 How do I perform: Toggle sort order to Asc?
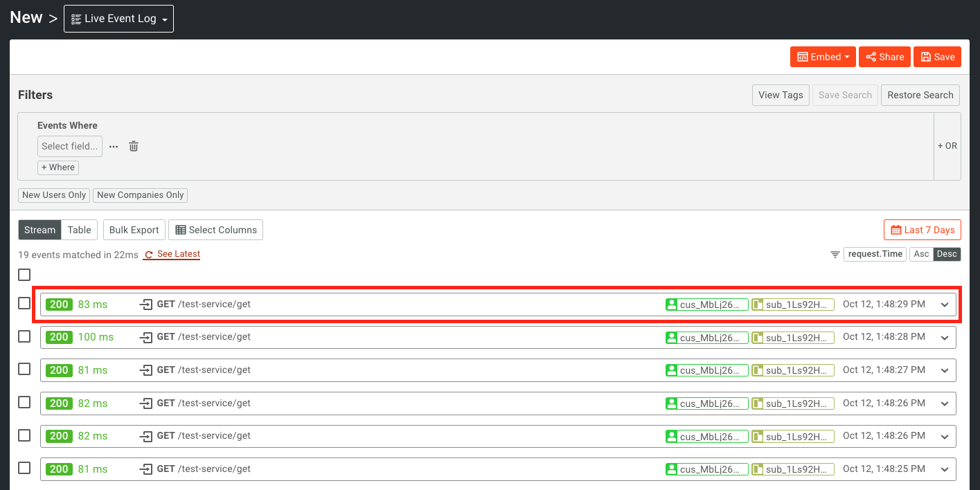tap(921, 254)
